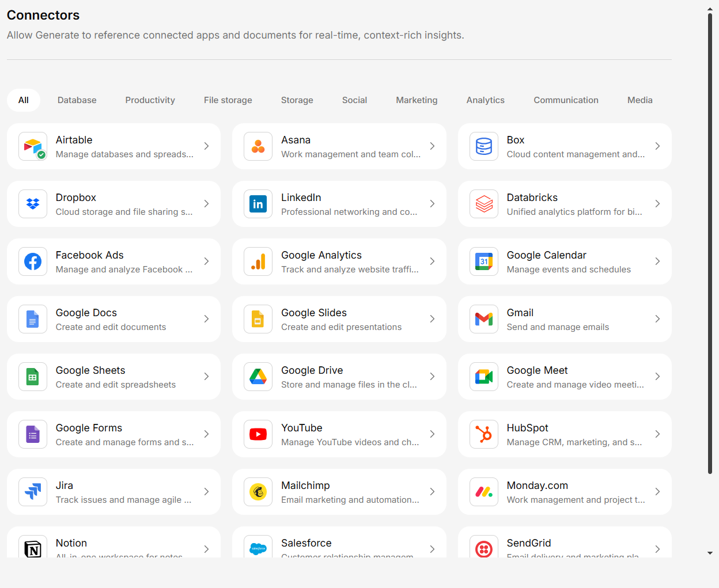
Task: Click the scrollbar down arrow
Action: coord(710,553)
